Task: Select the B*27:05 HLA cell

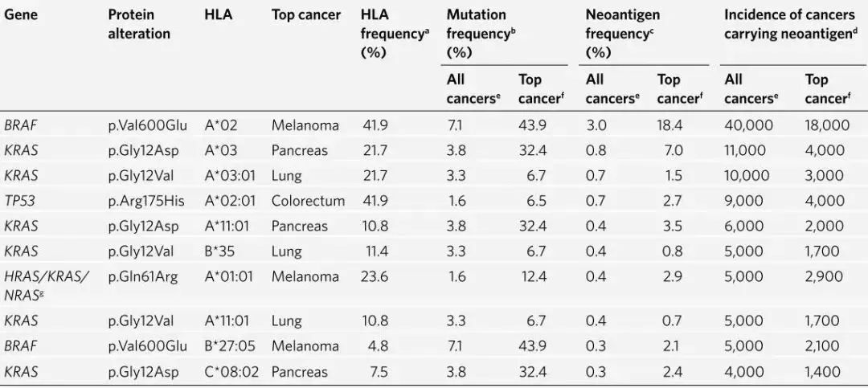Action: pos(228,347)
